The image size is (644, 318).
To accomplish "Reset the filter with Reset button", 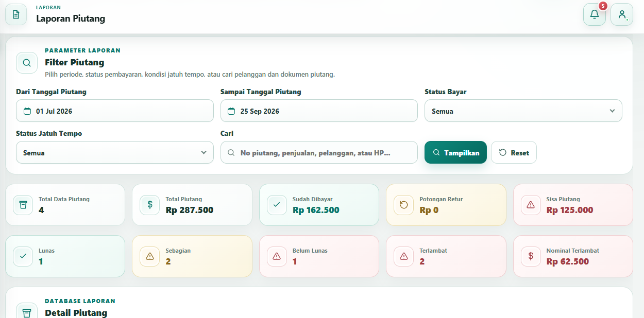I will 514,152.
